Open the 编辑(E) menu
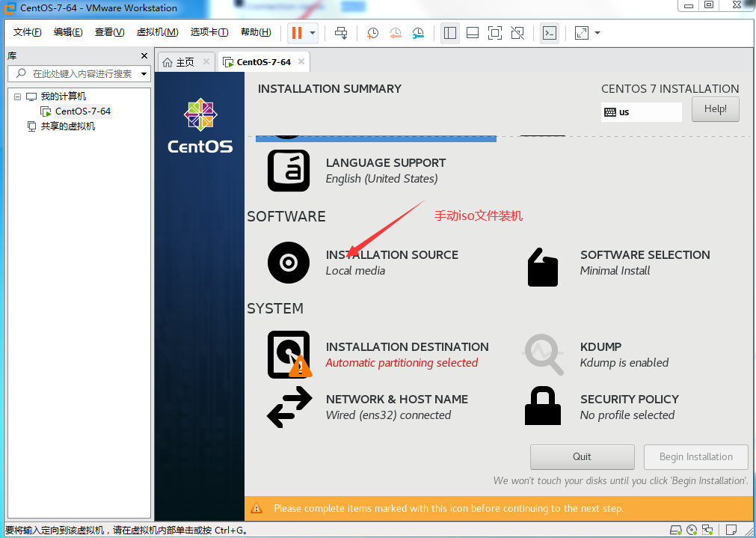756x538 pixels. [x=68, y=32]
